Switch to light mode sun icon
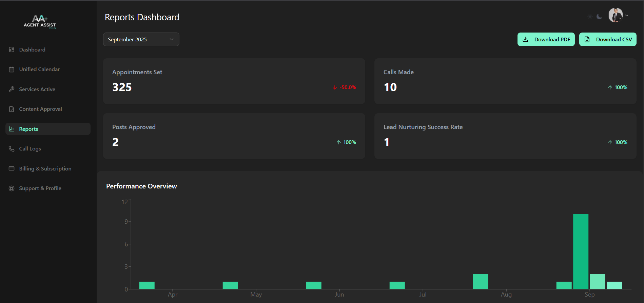This screenshot has height=303, width=644. [x=590, y=17]
